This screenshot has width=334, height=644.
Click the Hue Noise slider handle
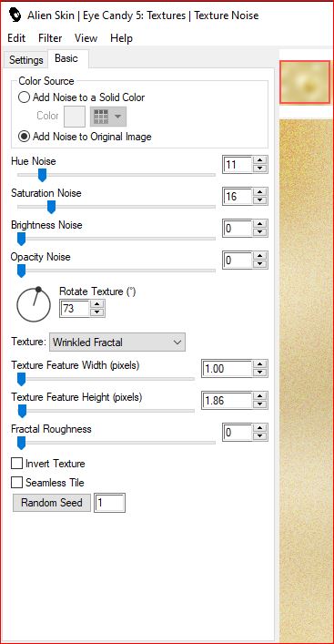point(42,175)
